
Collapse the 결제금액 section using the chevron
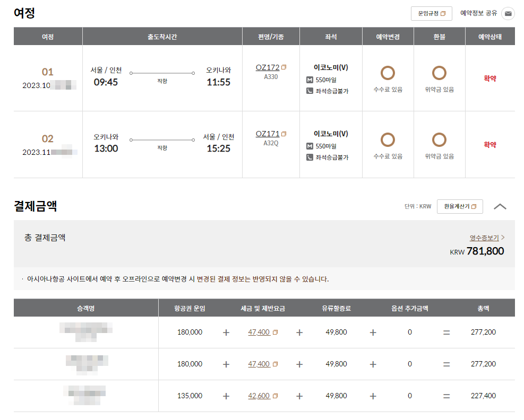[500, 206]
